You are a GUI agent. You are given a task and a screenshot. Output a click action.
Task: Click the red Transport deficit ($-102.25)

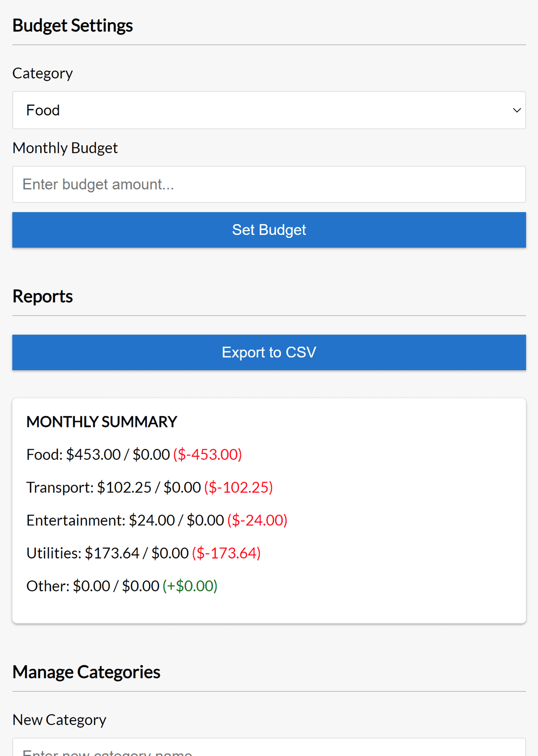point(239,487)
